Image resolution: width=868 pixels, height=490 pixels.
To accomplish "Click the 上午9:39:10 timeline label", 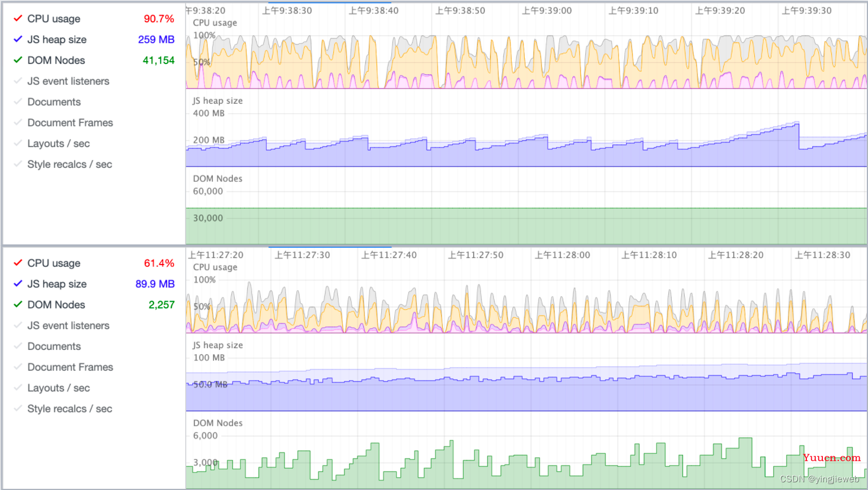I will click(633, 11).
